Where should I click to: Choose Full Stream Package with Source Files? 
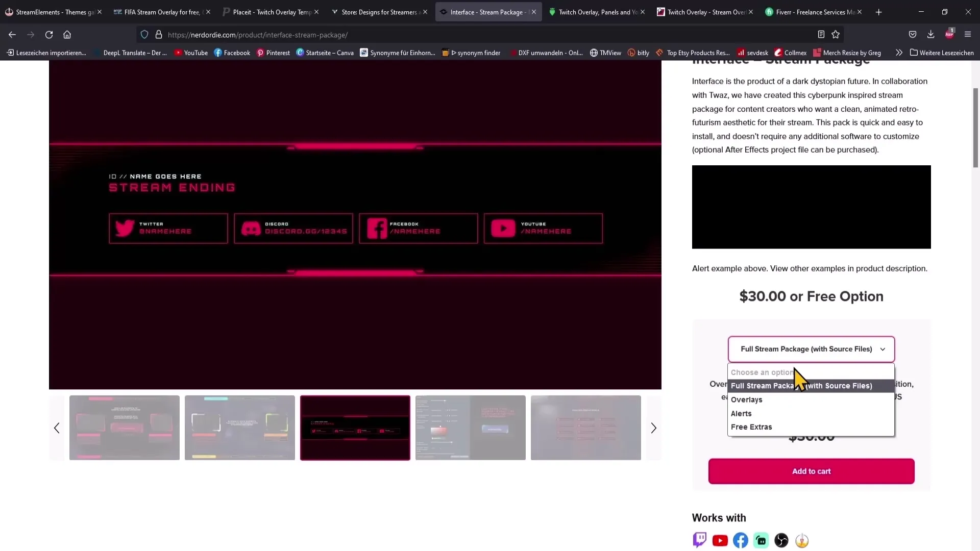coord(811,386)
